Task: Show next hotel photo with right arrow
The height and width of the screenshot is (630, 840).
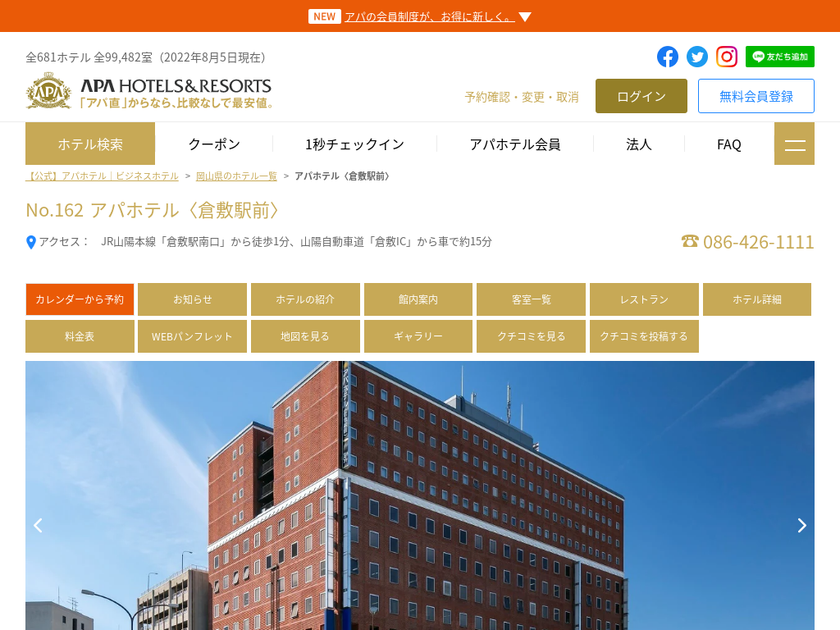Action: pos(801,526)
